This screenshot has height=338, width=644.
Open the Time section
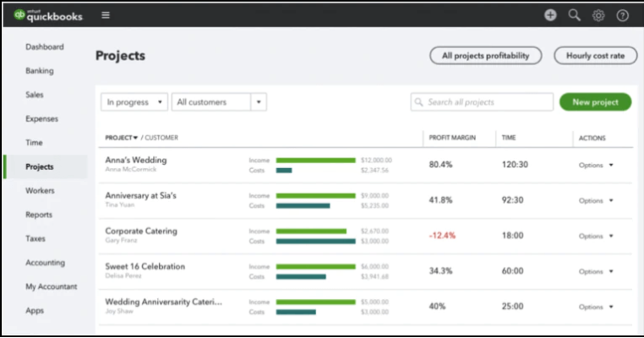point(34,143)
